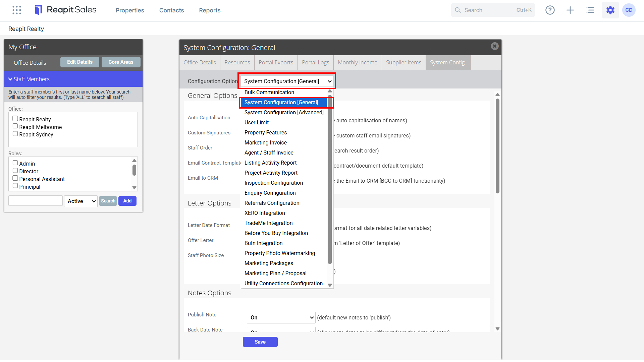
Task: Tick the Reapit Melbourne office checkbox
Action: (15, 126)
